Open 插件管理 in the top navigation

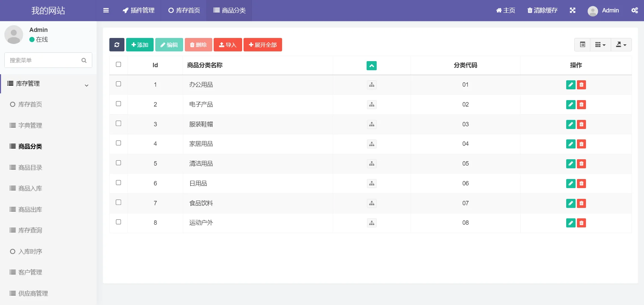tap(138, 10)
